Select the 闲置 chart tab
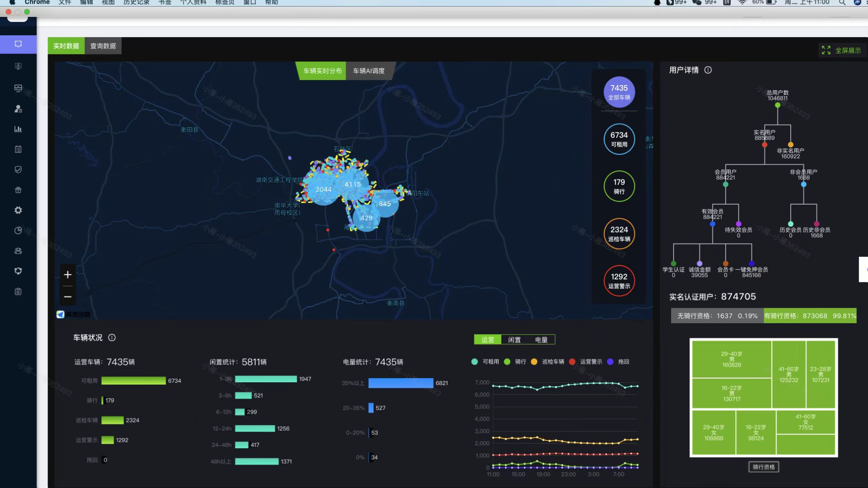The width and height of the screenshot is (868, 488). 515,340
